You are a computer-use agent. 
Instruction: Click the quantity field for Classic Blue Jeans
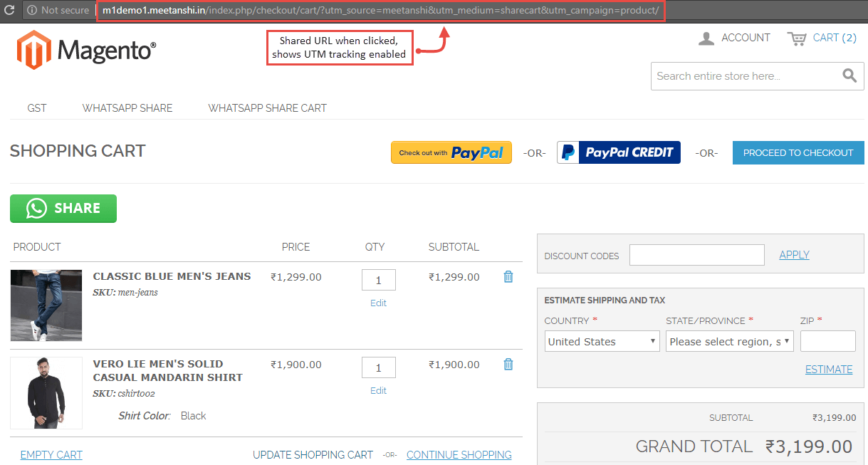click(x=379, y=280)
